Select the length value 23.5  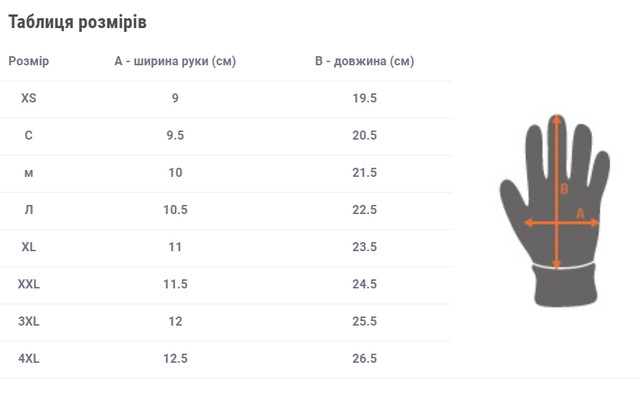364,247
